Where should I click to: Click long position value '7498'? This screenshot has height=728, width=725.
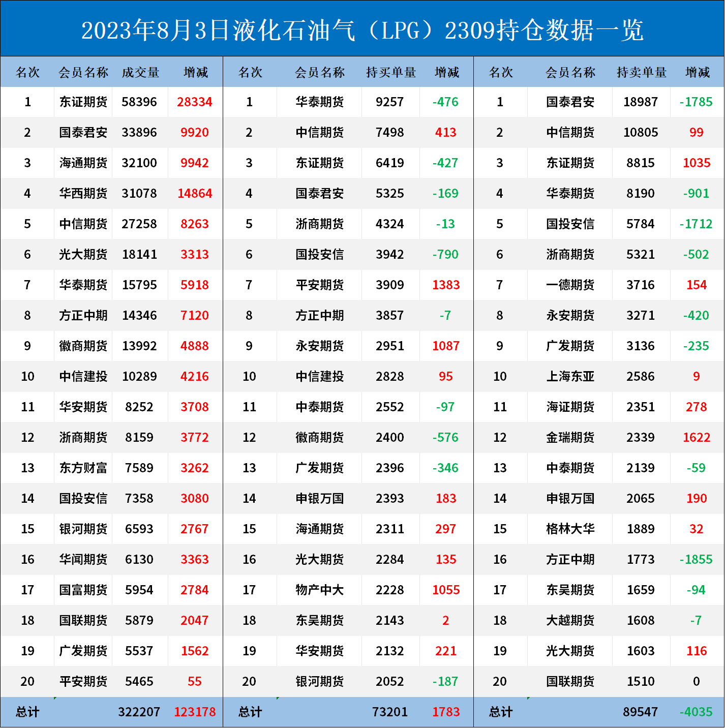(x=390, y=133)
